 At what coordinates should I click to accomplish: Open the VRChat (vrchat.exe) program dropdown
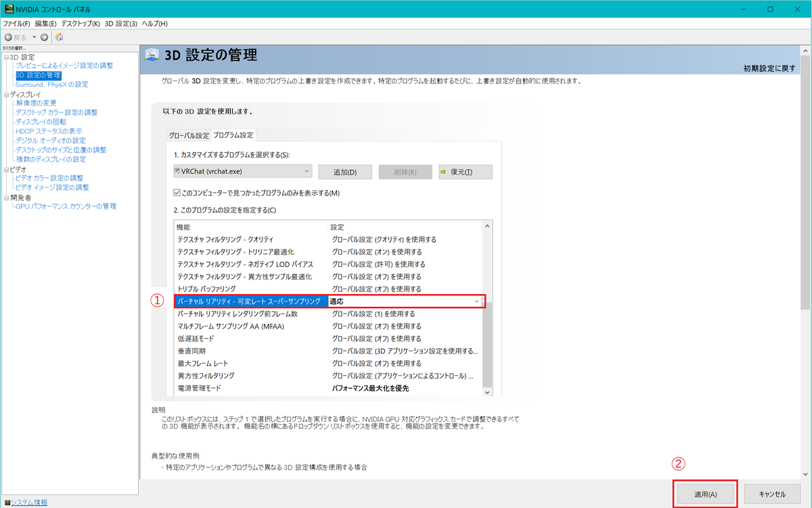tap(243, 171)
